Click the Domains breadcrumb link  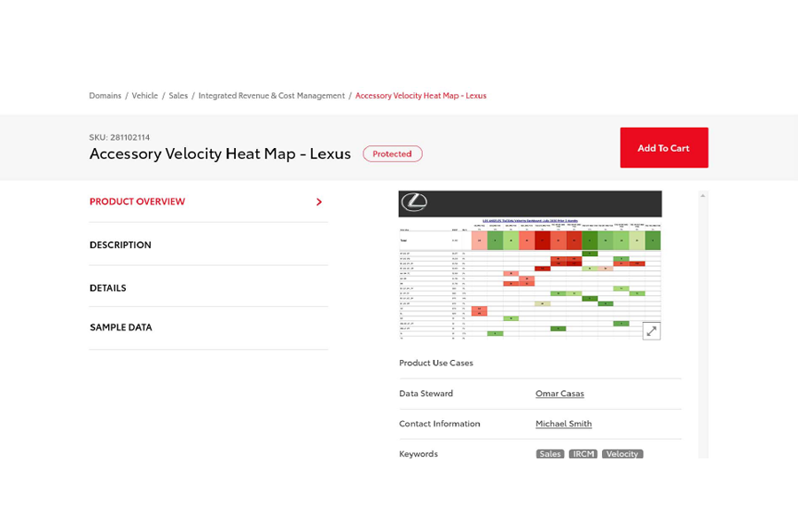(x=105, y=96)
